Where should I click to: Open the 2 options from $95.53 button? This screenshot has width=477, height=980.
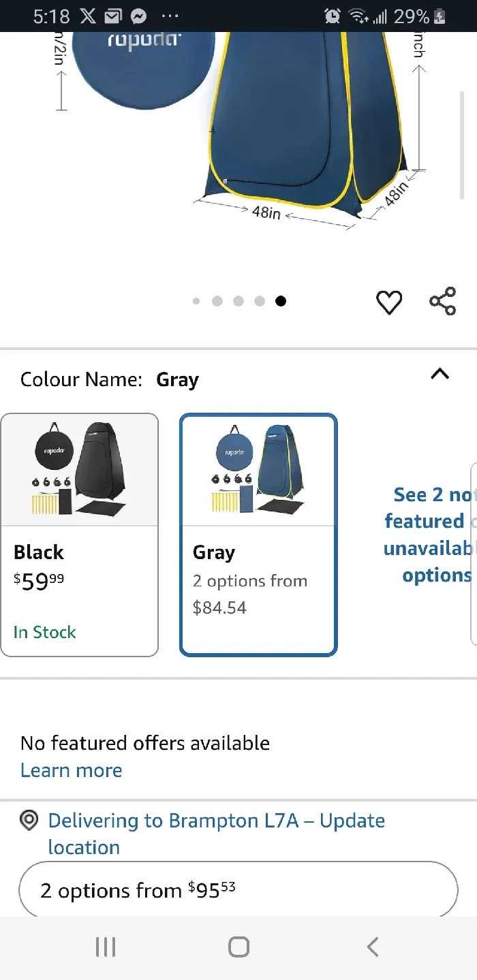coord(238,890)
